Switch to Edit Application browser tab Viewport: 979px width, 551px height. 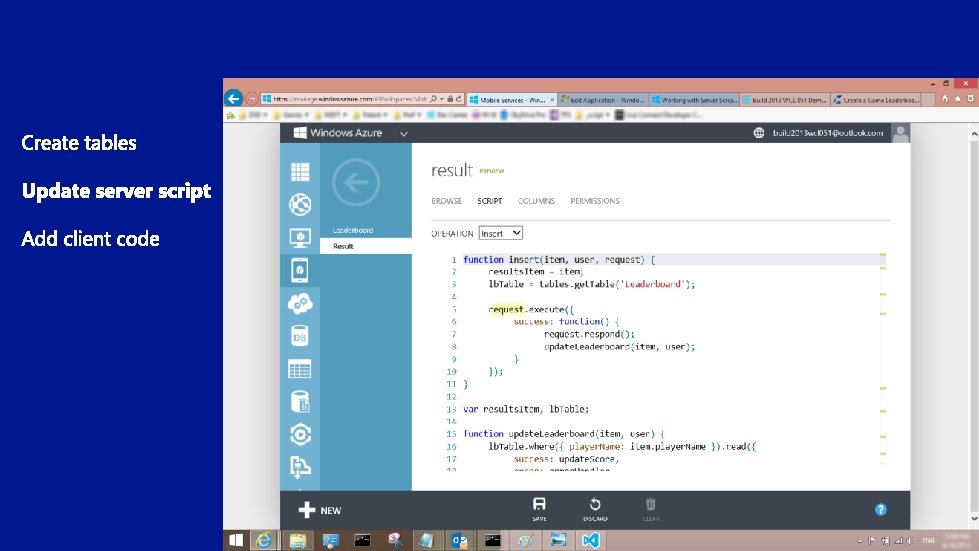(603, 100)
